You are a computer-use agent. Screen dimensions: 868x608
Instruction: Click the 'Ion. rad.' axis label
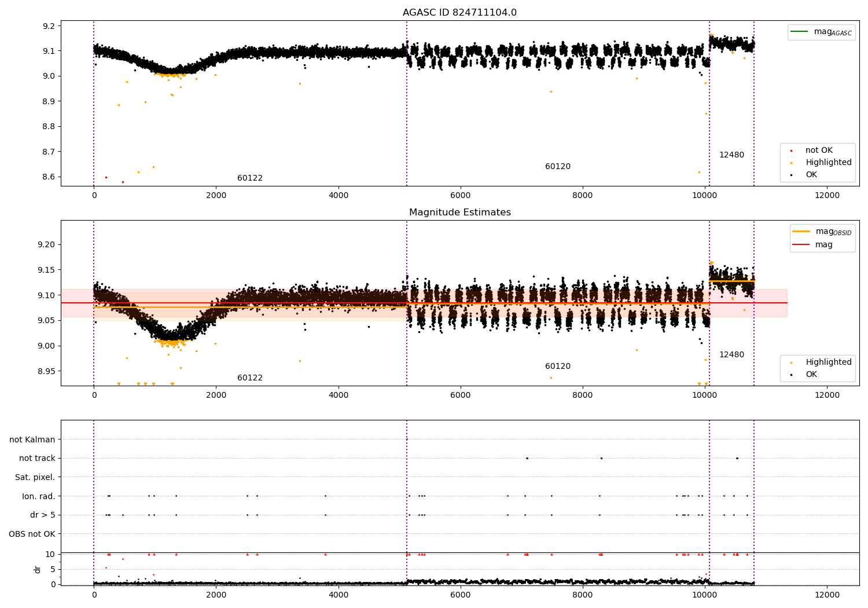click(39, 496)
